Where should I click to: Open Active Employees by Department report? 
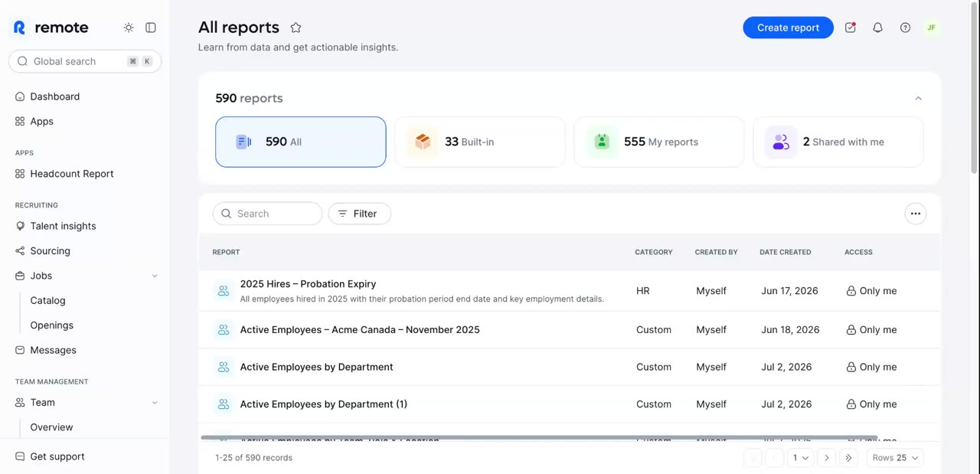click(x=316, y=367)
